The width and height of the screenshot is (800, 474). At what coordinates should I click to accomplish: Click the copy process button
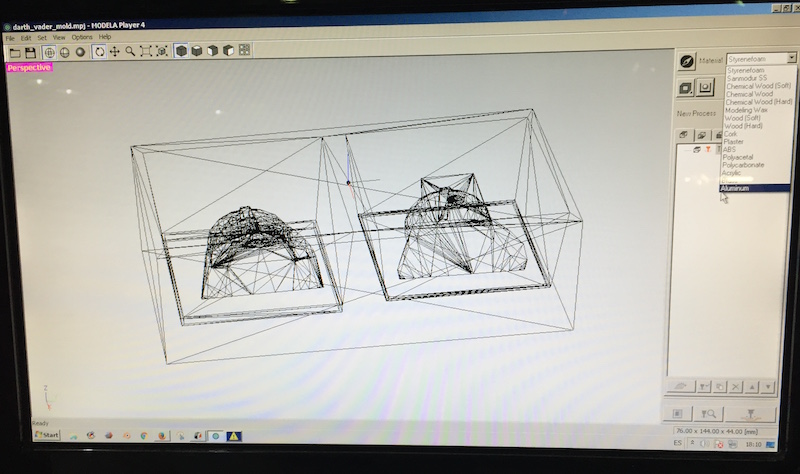point(719,387)
